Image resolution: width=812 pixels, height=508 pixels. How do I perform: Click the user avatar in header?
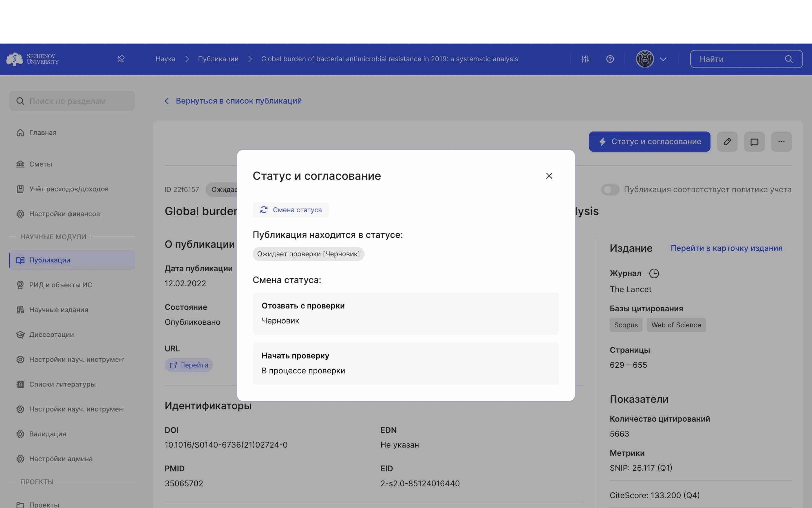pyautogui.click(x=645, y=59)
